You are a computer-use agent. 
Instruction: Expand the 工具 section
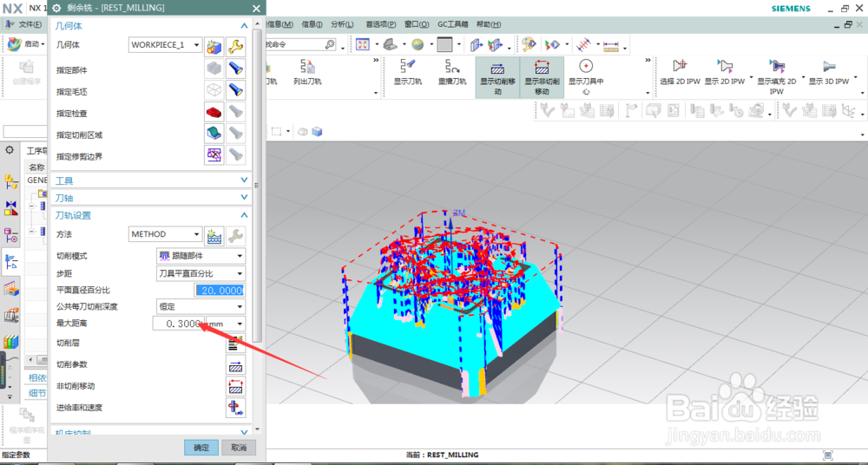[244, 180]
